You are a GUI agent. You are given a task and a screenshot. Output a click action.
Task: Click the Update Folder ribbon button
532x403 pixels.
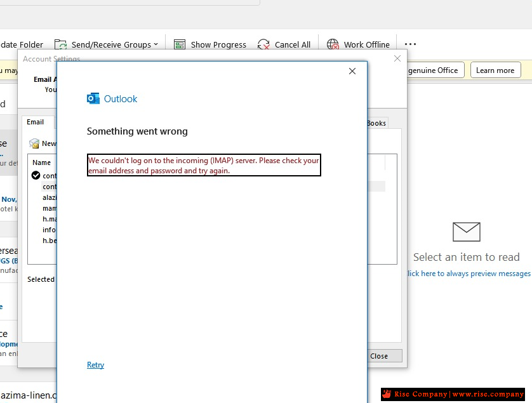22,44
